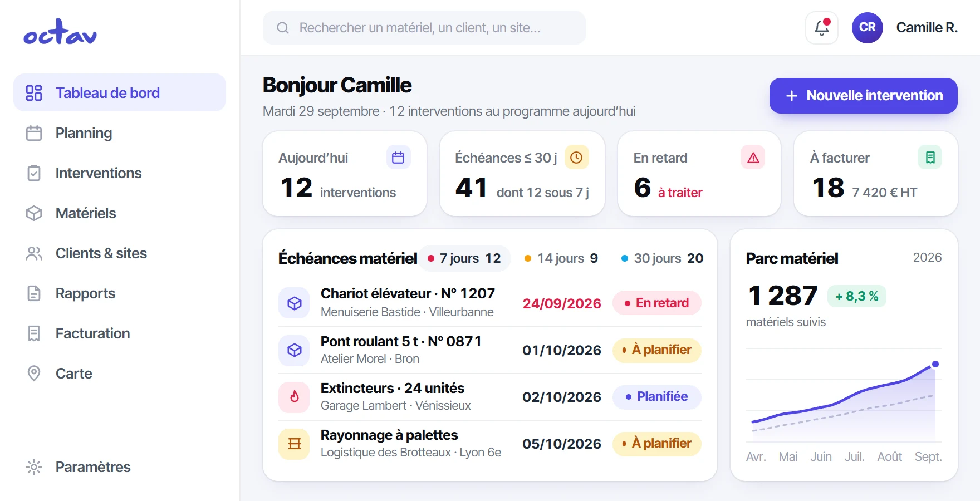Click the Camille R. username

coord(927,28)
